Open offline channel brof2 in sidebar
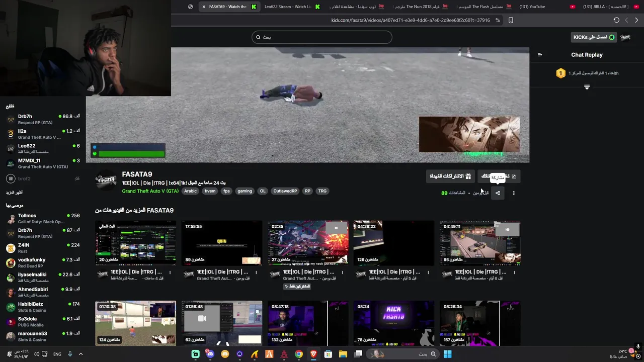This screenshot has height=362, width=644. 43,178
